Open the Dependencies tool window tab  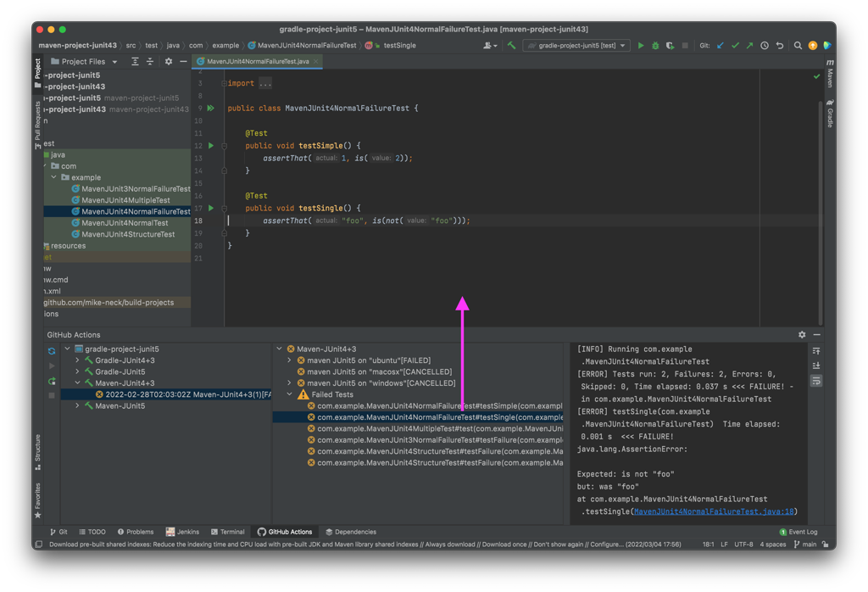tap(351, 532)
